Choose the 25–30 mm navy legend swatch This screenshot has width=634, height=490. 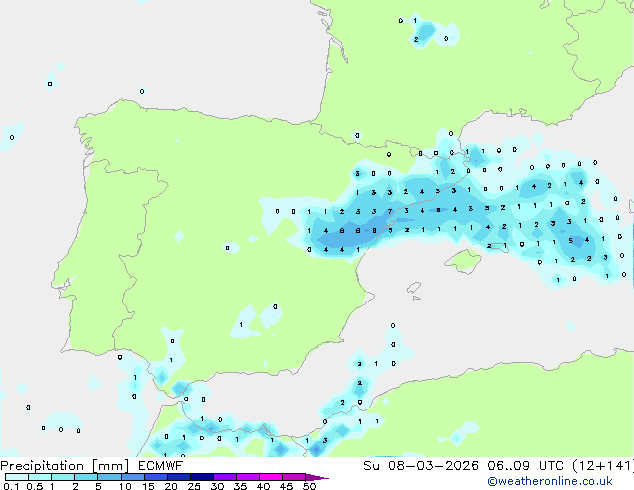(201, 477)
